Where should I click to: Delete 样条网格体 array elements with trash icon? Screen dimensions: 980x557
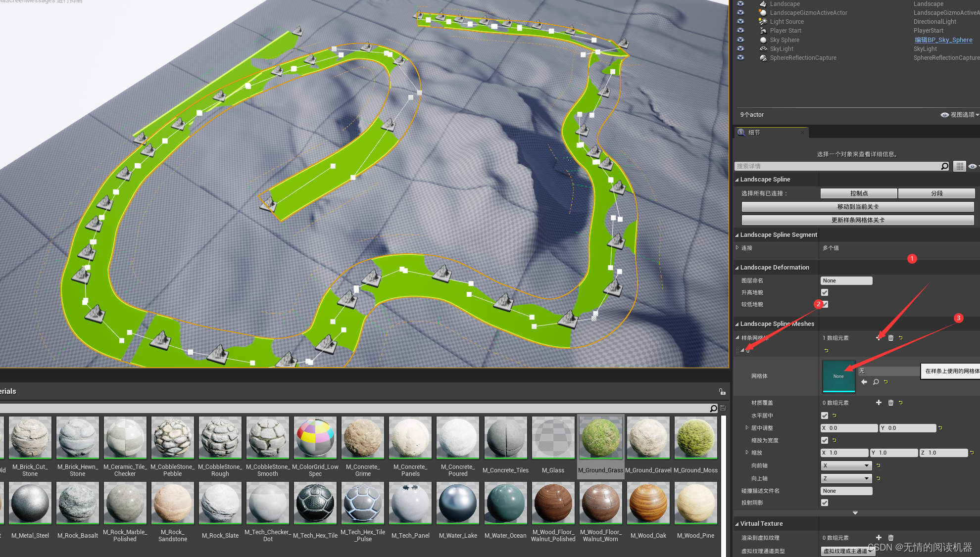pos(890,338)
